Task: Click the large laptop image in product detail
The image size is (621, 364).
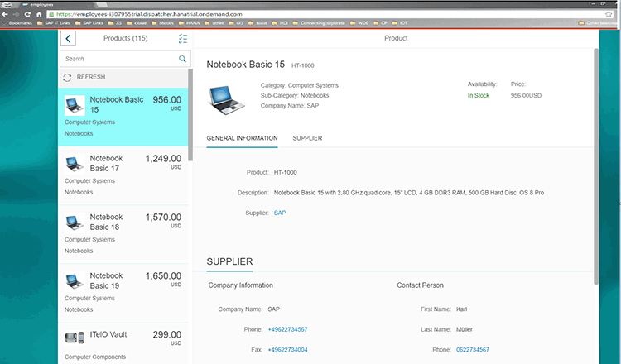Action: [x=226, y=99]
